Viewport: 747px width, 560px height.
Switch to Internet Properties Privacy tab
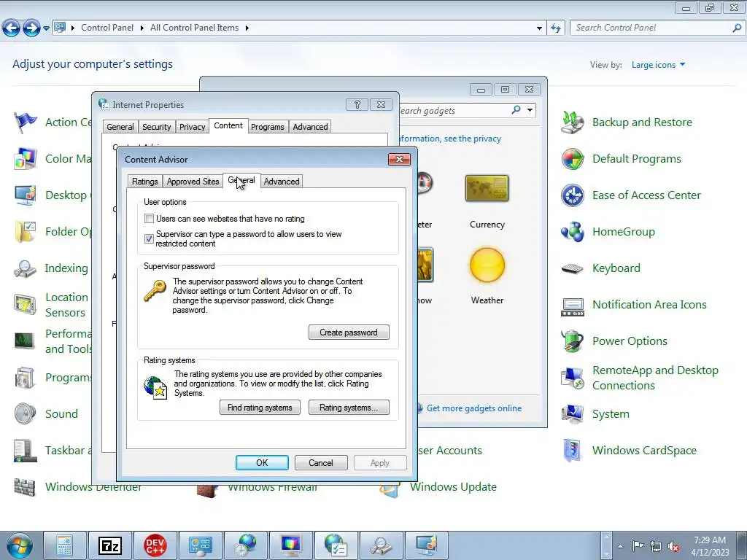pos(192,127)
